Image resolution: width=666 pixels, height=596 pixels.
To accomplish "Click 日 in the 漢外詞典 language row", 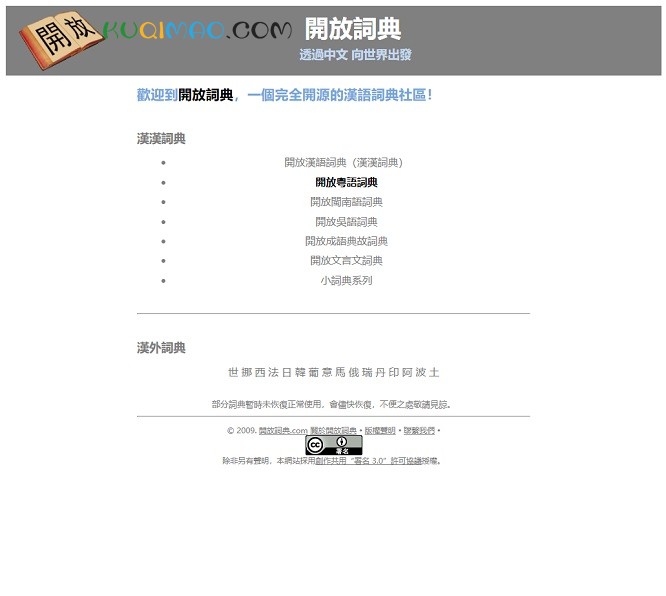I will 287,373.
